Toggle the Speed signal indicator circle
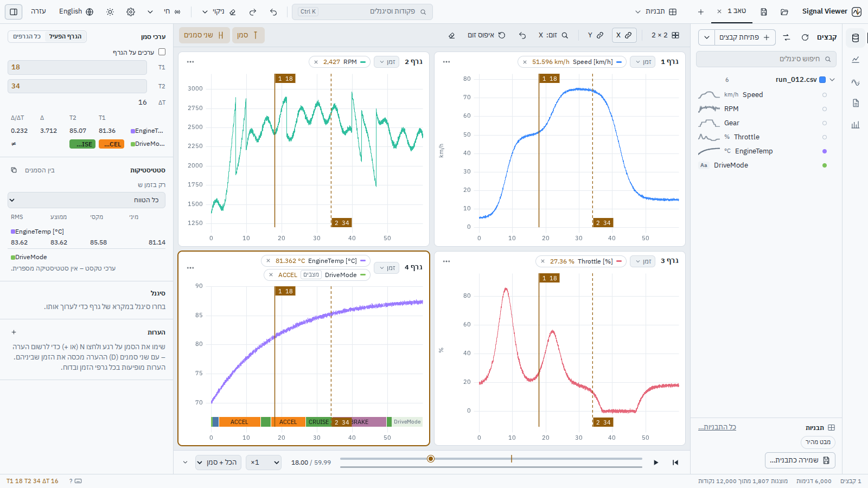Viewport: 868px width, 488px height. tap(825, 95)
